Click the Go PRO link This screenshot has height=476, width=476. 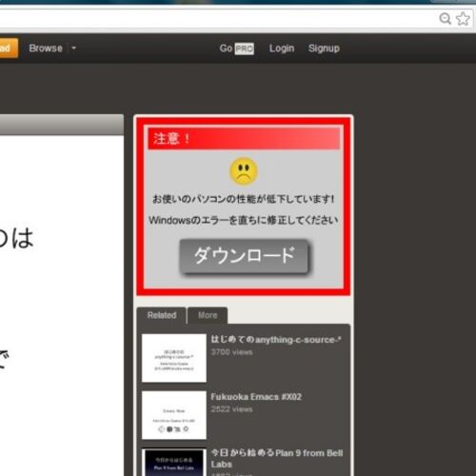coord(237,49)
